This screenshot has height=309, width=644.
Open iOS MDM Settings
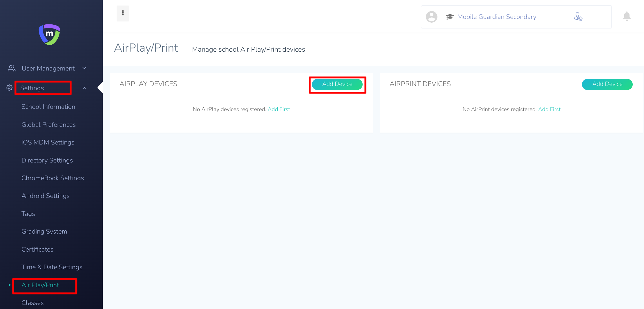[x=48, y=142]
